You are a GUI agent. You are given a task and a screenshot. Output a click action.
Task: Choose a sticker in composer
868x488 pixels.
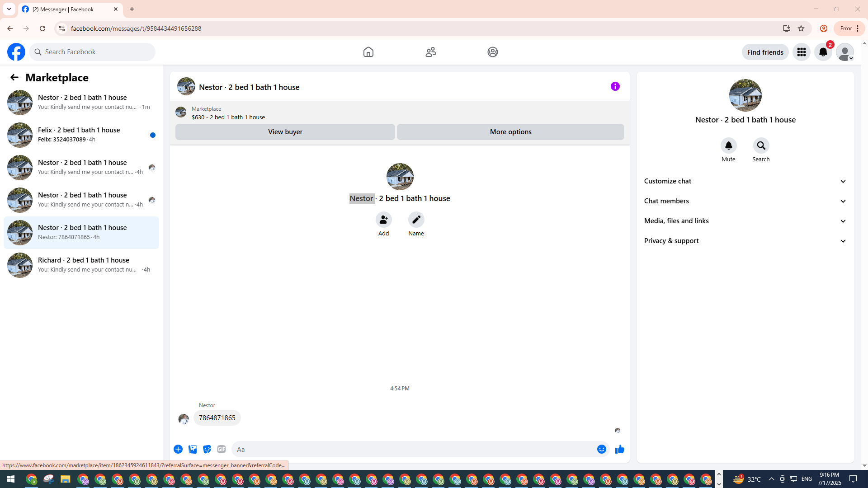[207, 449]
